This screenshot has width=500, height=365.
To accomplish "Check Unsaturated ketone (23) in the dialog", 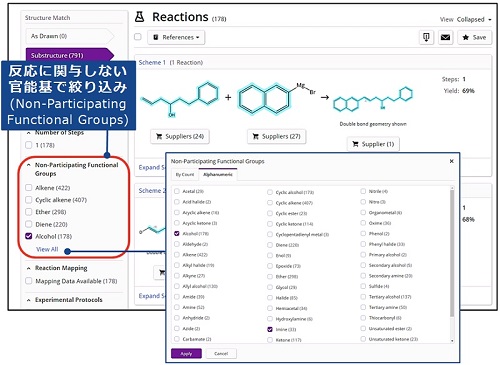I will [x=363, y=339].
